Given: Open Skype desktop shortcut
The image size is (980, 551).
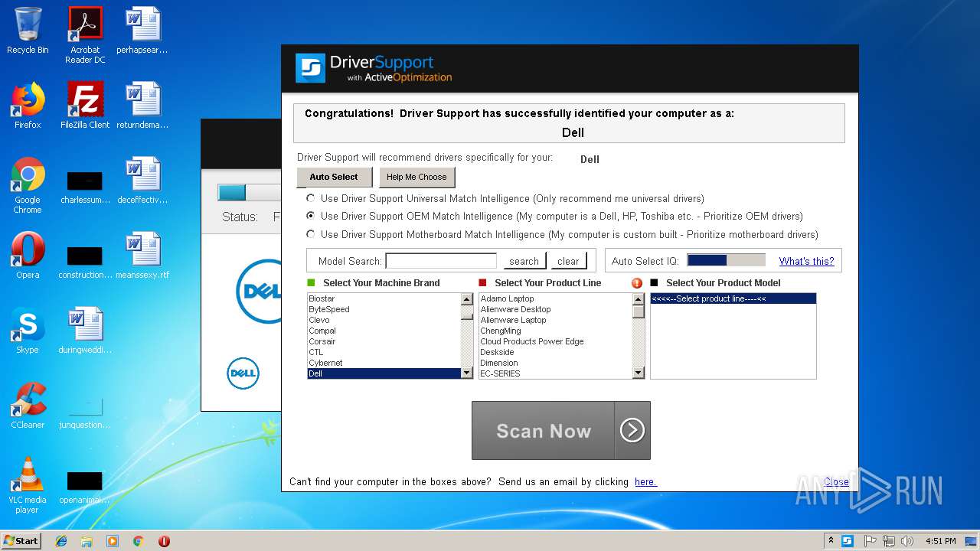Looking at the screenshot, I should (x=28, y=330).
